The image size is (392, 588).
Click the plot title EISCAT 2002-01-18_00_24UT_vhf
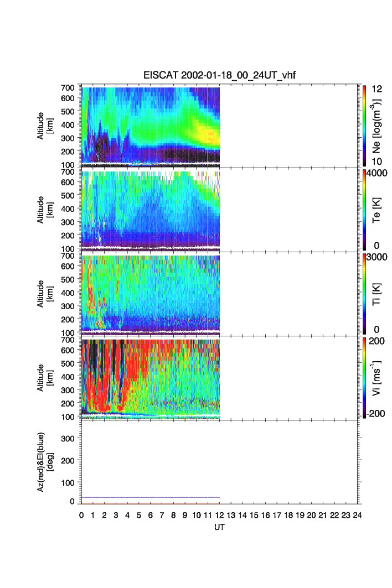click(220, 76)
